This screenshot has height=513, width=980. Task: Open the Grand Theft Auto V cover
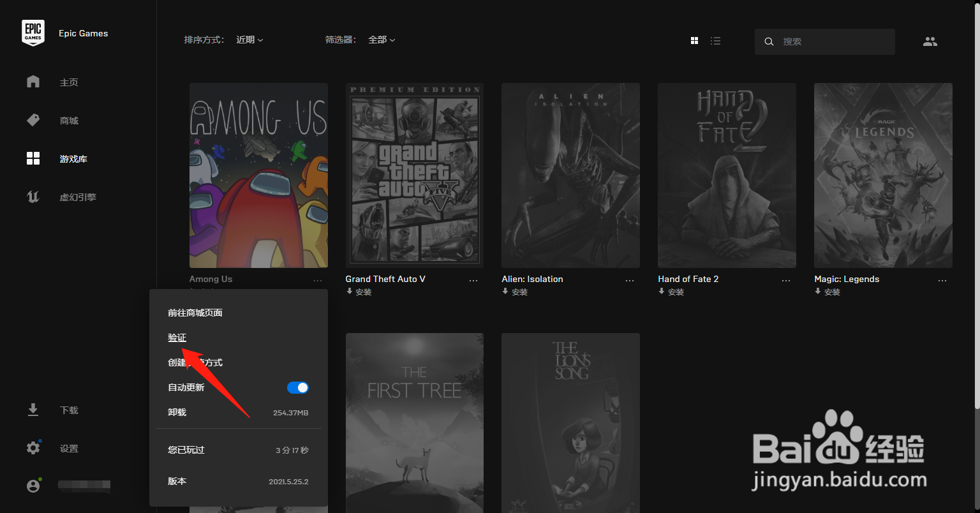[x=415, y=175]
